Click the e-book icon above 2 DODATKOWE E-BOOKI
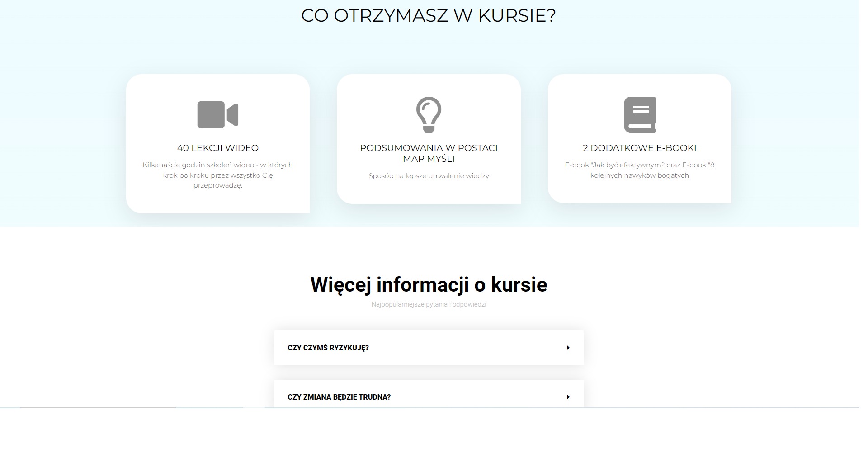This screenshot has width=868, height=472. click(x=639, y=114)
